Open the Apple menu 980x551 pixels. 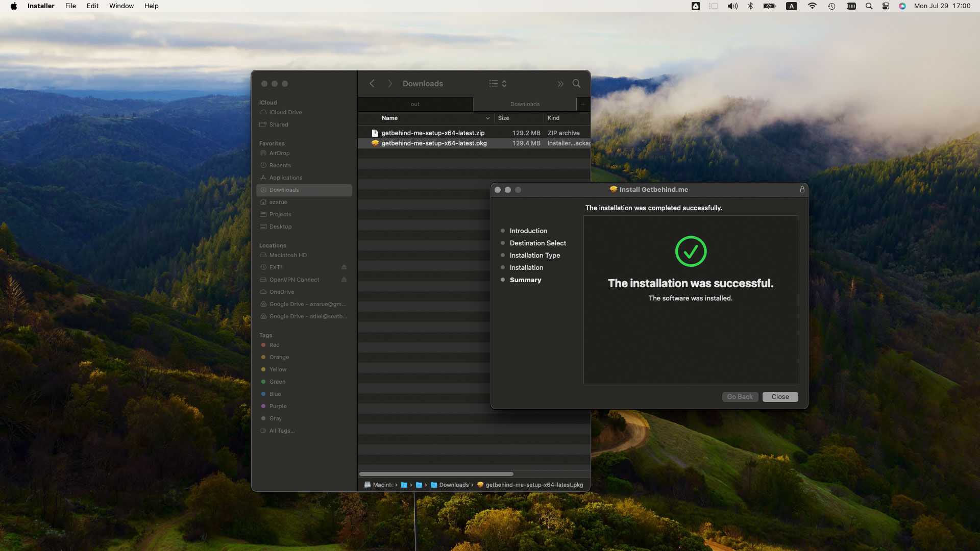coord(14,6)
